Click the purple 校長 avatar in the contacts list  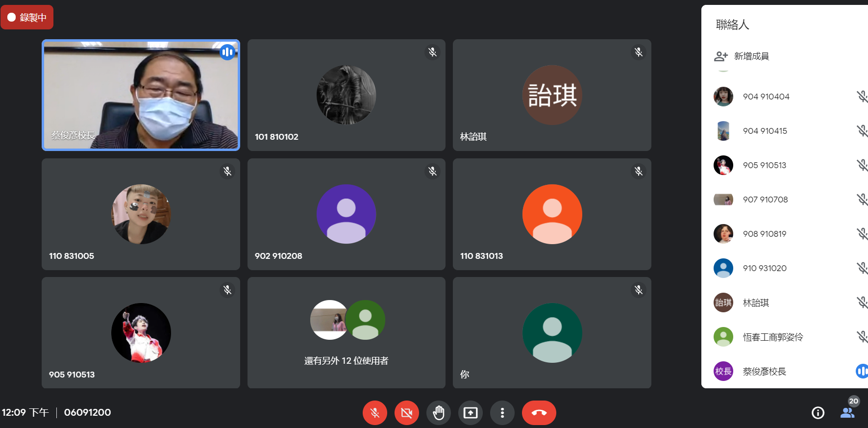point(723,371)
